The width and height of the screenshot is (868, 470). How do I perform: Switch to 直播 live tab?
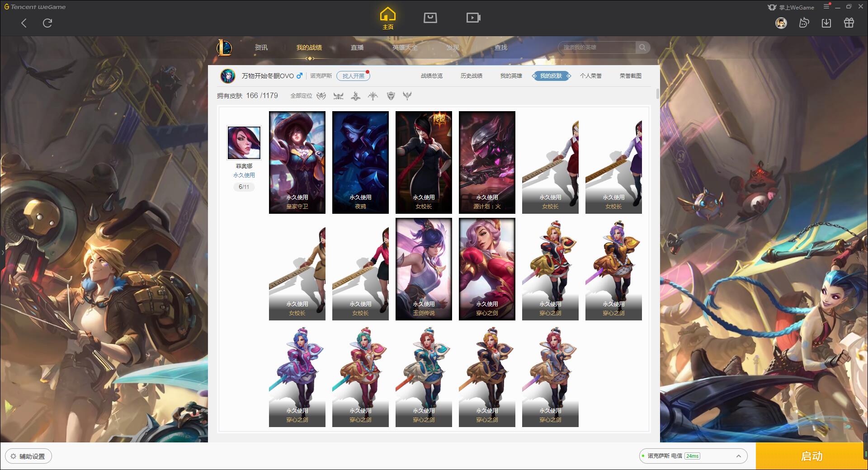(x=357, y=47)
